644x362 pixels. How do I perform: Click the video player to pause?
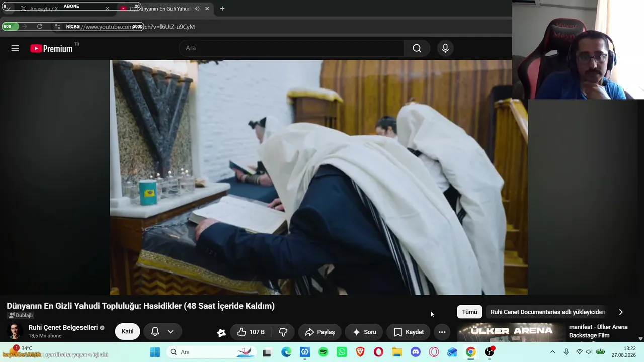(319, 177)
